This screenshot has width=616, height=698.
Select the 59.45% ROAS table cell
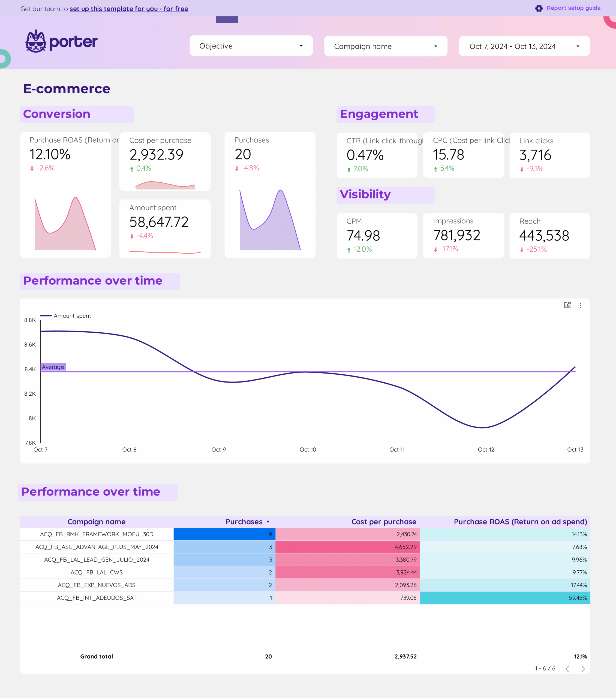pyautogui.click(x=577, y=598)
